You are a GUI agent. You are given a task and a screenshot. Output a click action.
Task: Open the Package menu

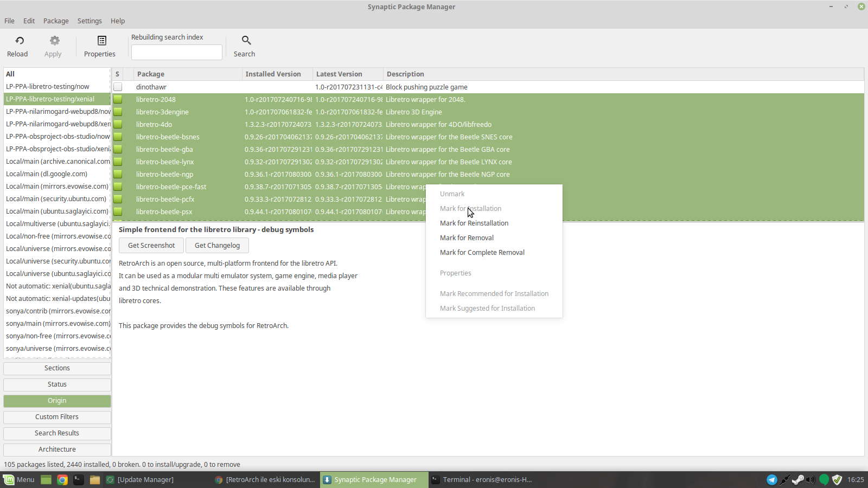click(x=56, y=21)
